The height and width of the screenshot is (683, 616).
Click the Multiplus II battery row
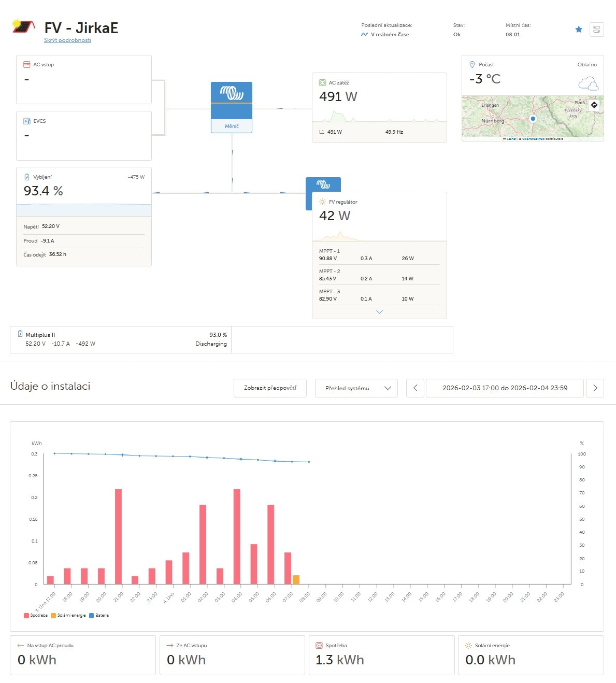coord(121,339)
